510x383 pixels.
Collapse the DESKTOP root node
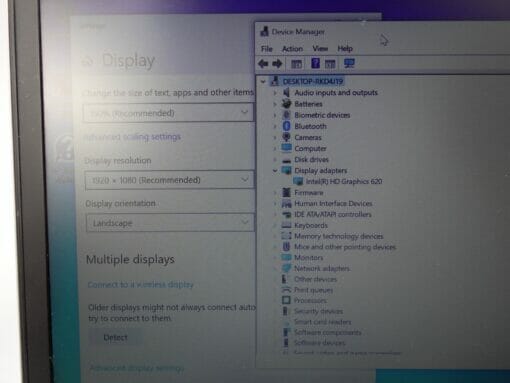[263, 81]
